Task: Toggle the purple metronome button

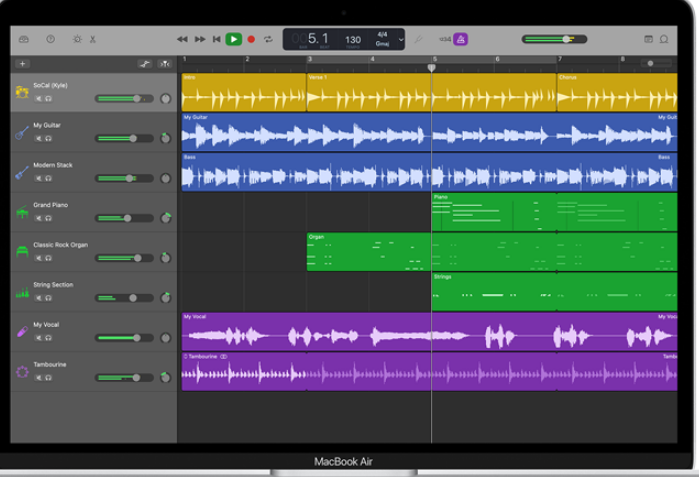Action: 461,39
